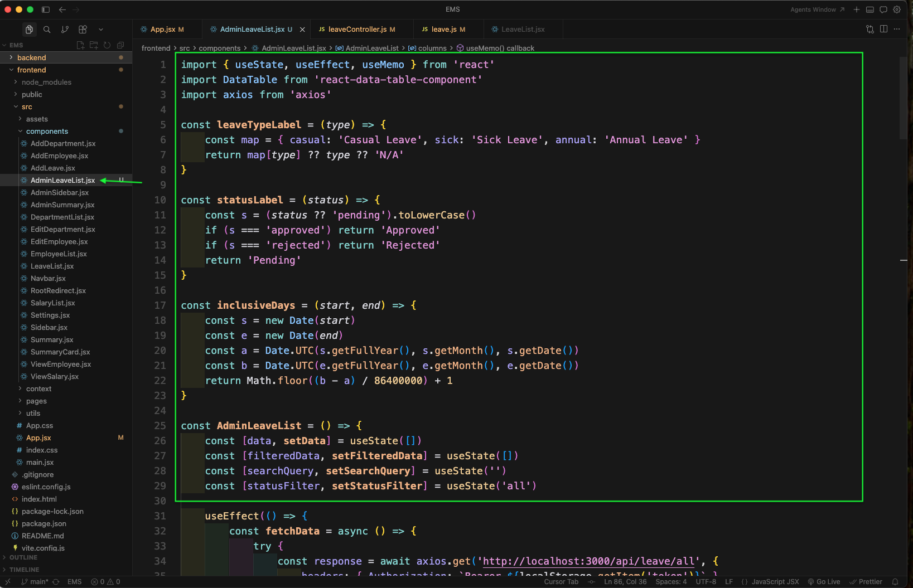Open AdminSidebar.jsx in the file tree

(x=66, y=192)
